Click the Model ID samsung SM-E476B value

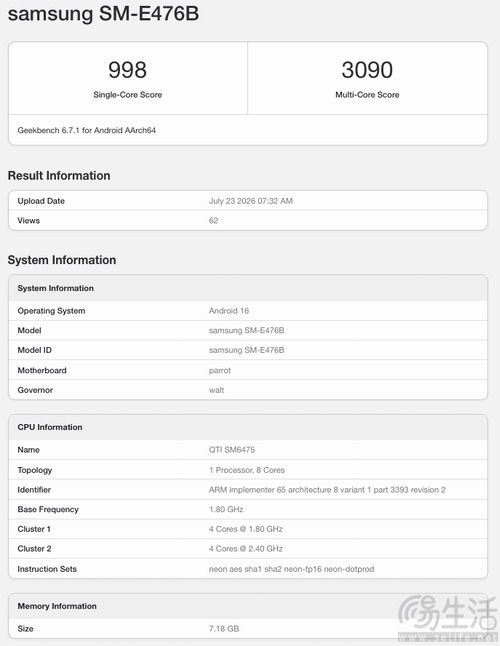tap(246, 350)
